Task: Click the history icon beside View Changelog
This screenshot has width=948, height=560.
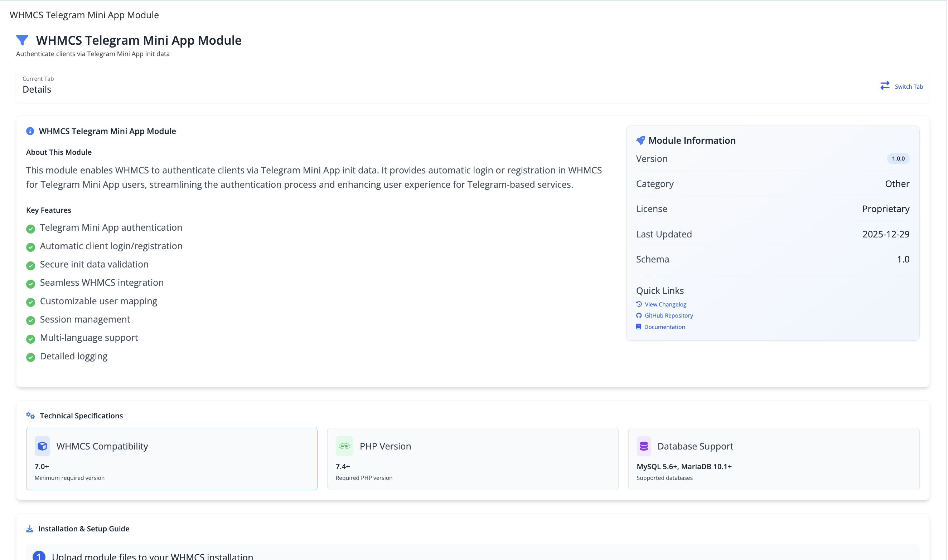Action: [x=639, y=304]
